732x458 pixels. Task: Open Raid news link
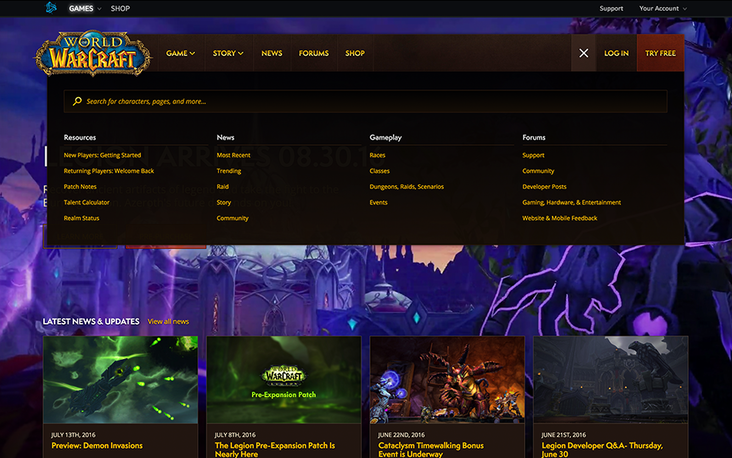223,186
